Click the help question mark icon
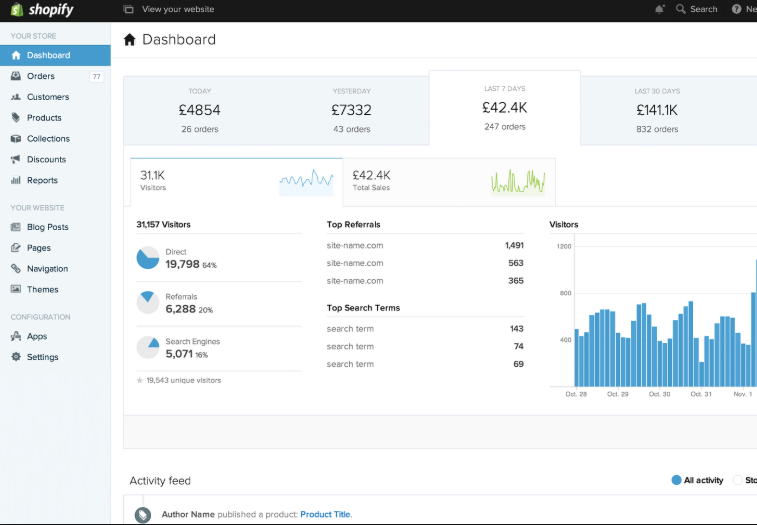757x525 pixels. coord(736,9)
